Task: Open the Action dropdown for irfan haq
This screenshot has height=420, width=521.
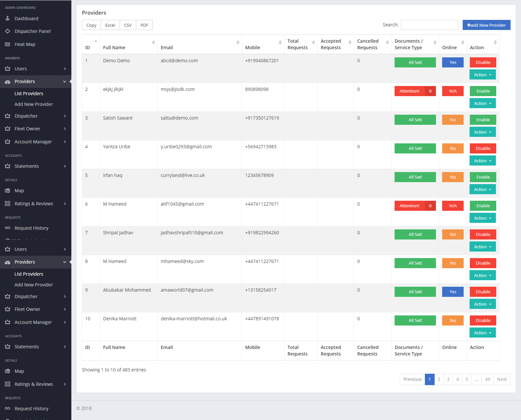Action: (483, 190)
